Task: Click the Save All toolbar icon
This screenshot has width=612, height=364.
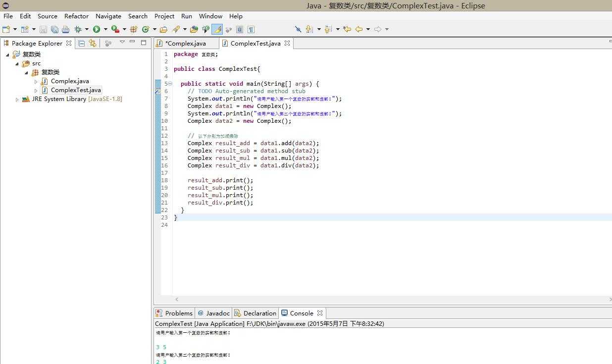Action: click(54, 29)
